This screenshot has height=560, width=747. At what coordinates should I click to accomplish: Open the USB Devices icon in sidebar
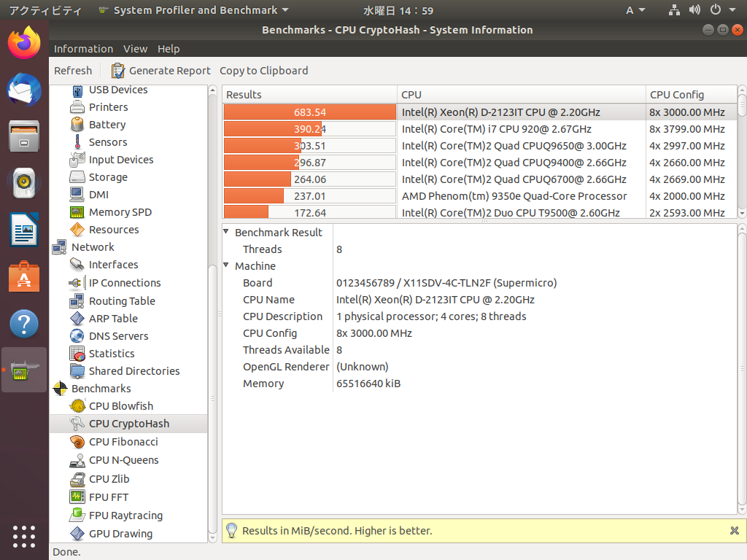point(77,90)
